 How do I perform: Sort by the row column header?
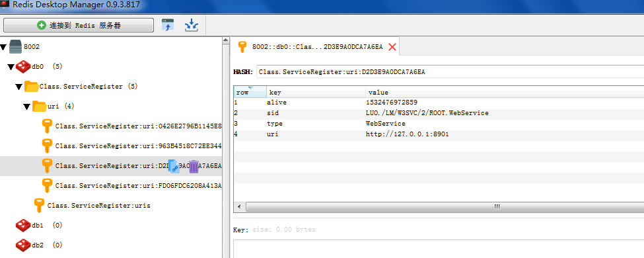point(250,92)
